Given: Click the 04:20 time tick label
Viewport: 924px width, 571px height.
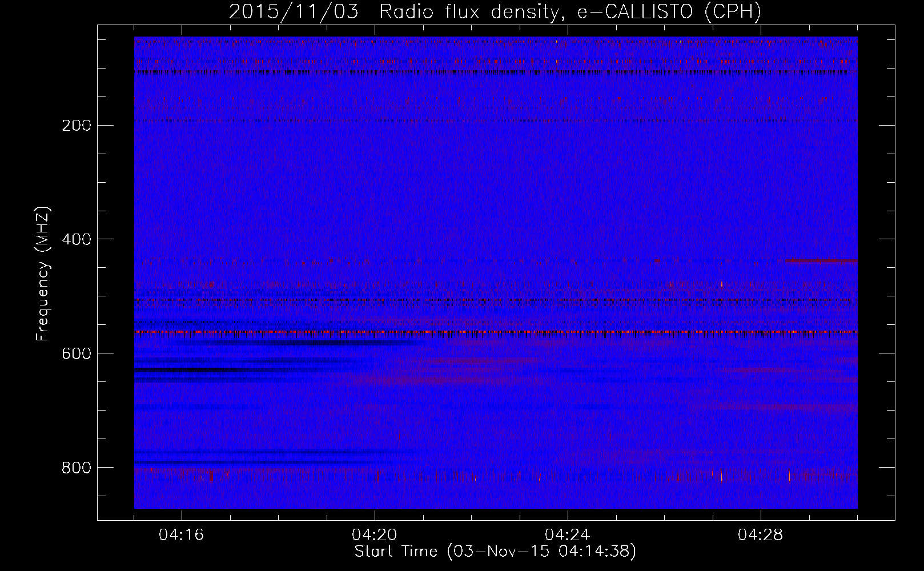Looking at the screenshot, I should 375,535.
